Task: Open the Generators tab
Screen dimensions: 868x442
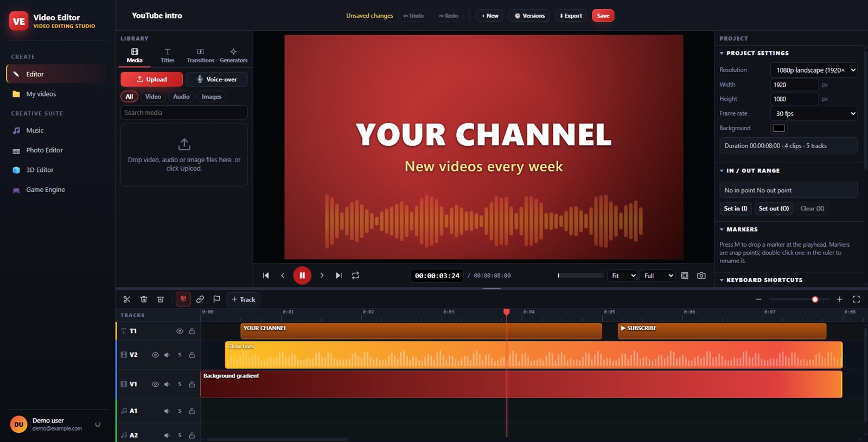Action: 234,56
